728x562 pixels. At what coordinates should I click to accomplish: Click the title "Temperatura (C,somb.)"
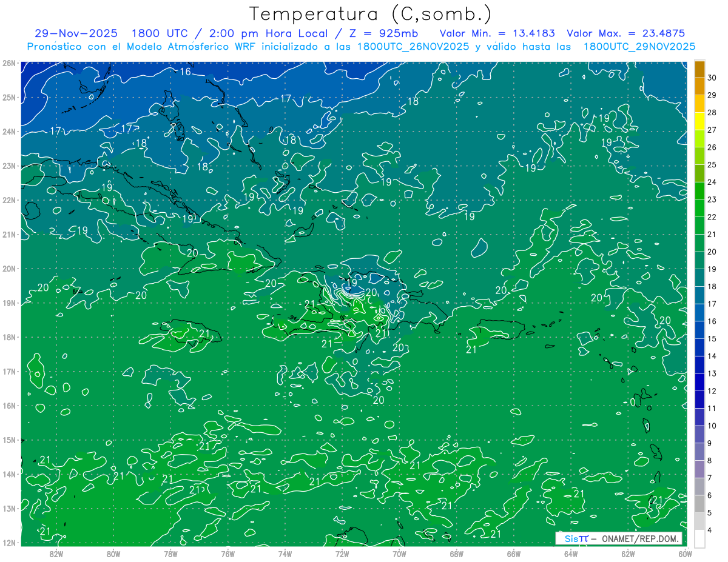(x=371, y=14)
